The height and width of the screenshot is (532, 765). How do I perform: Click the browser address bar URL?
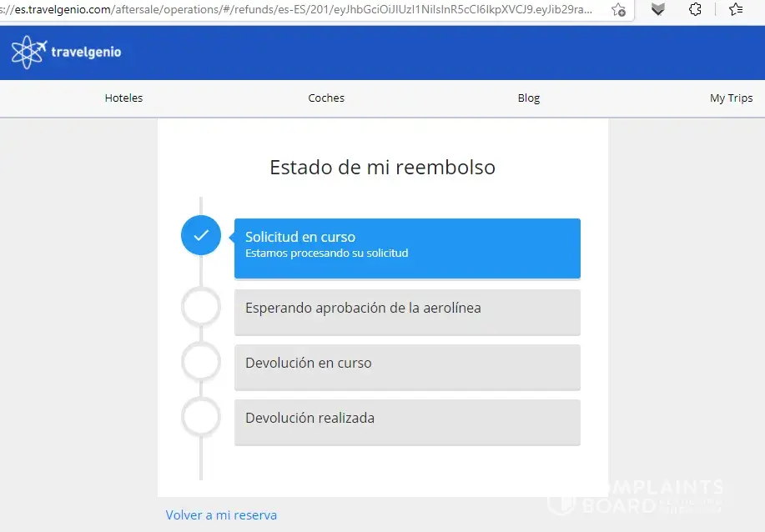[x=300, y=10]
